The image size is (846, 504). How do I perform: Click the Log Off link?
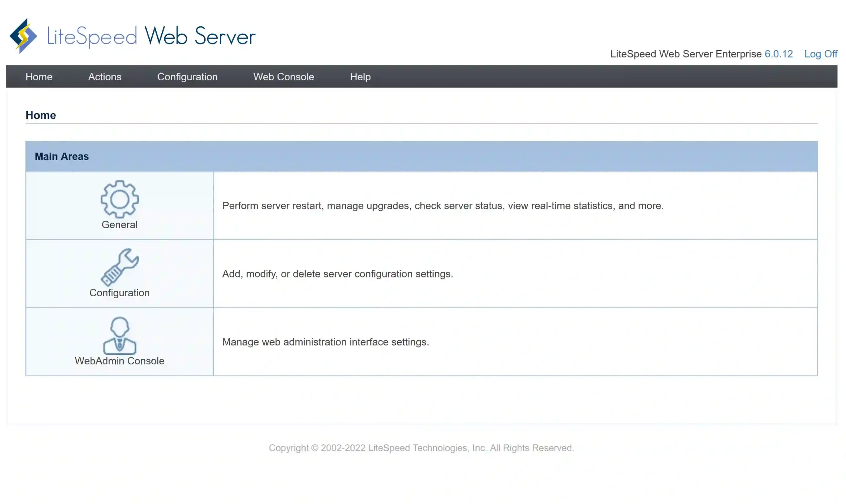coord(821,54)
